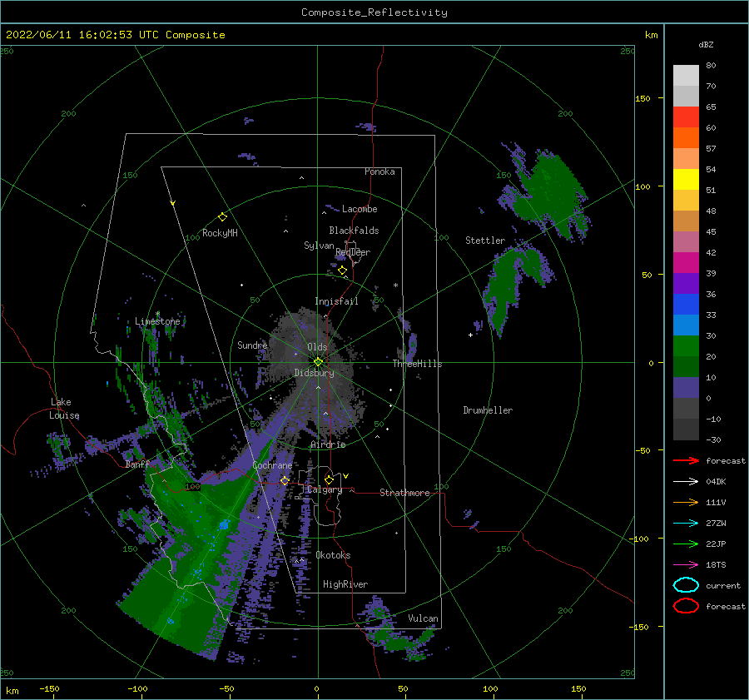
Task: Click the 18TS legend text
Action: pos(716,565)
